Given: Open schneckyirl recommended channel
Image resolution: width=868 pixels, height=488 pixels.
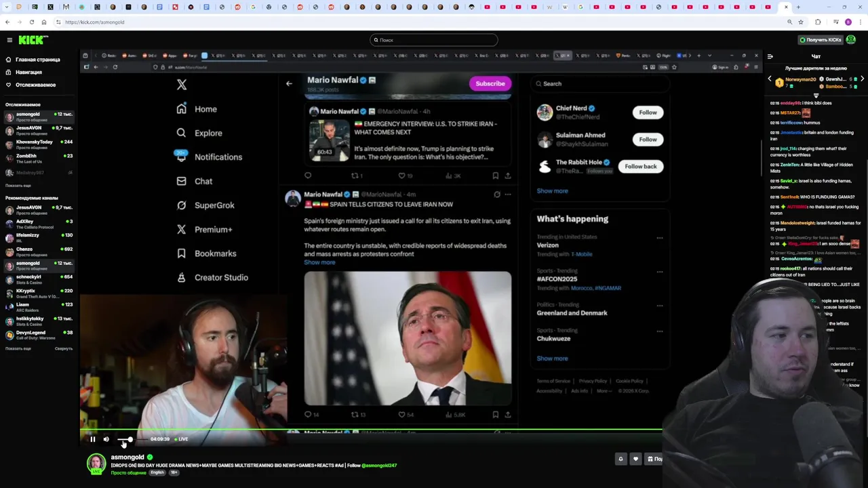Looking at the screenshot, I should tap(39, 279).
